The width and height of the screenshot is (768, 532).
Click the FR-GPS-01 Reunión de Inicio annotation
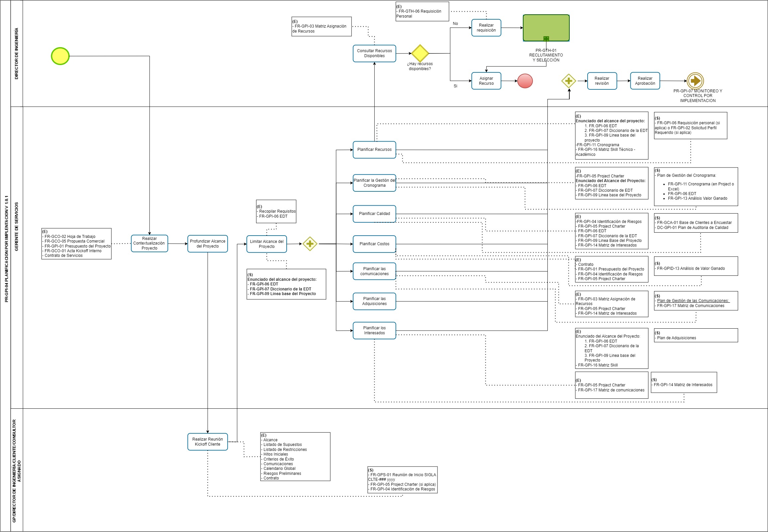pos(403,480)
